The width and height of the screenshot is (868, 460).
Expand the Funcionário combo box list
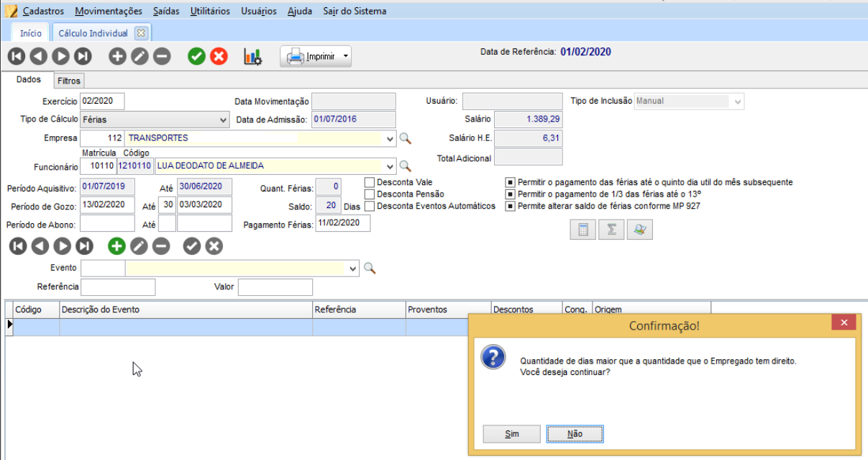click(390, 166)
